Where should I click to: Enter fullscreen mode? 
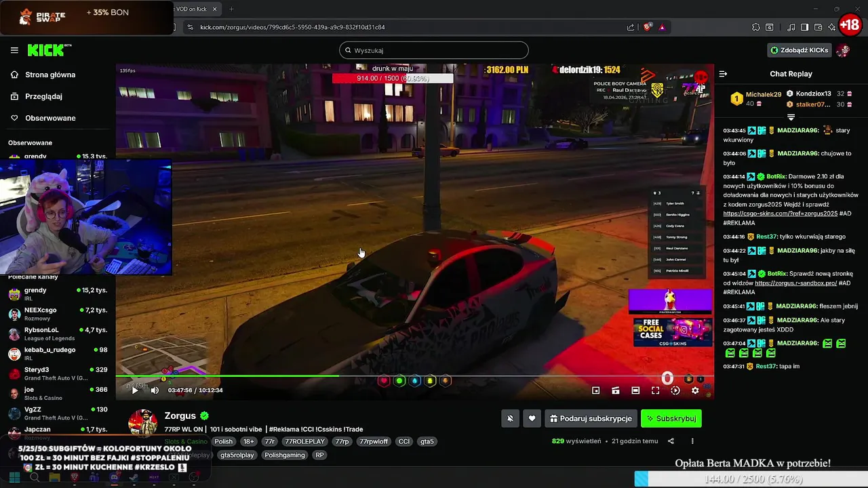tap(655, 390)
